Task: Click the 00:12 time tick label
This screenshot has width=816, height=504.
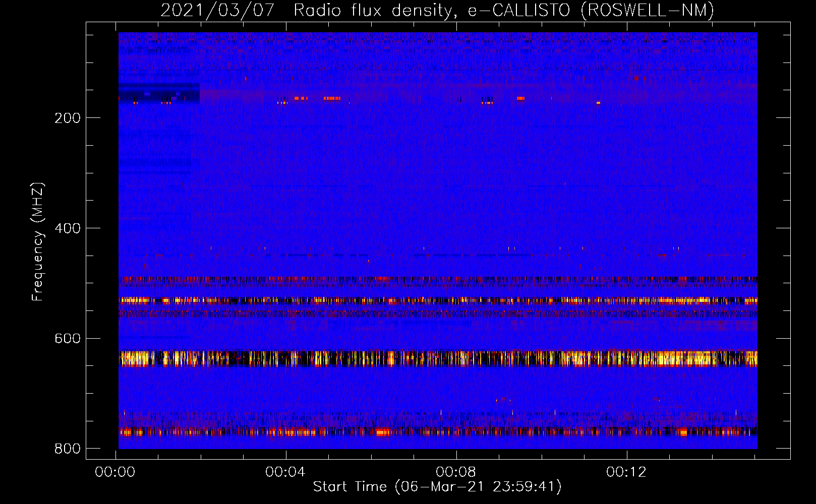Action: 626,472
